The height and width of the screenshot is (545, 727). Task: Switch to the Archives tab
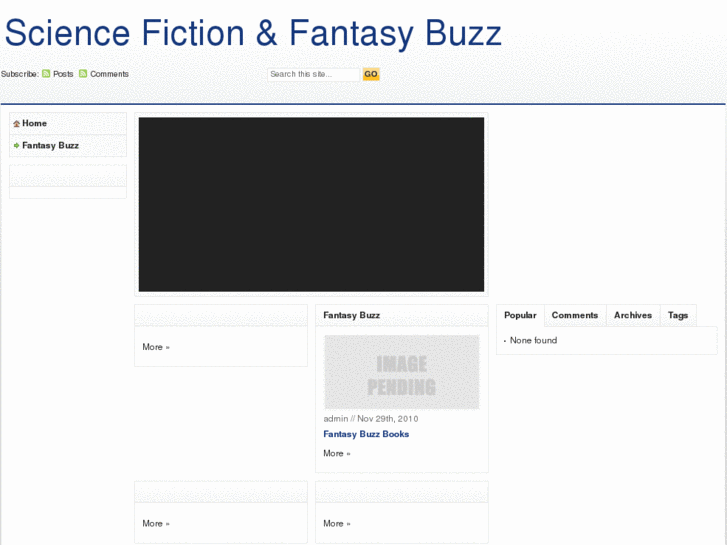(x=633, y=315)
